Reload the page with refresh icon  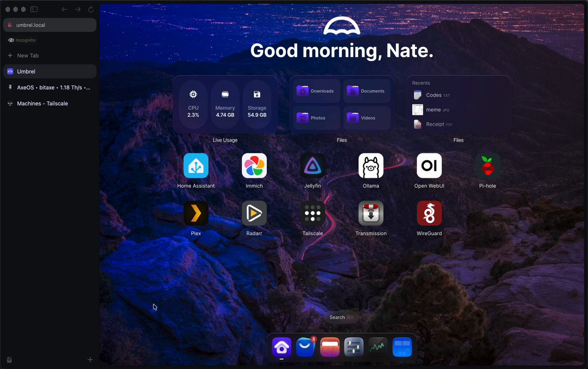point(91,9)
